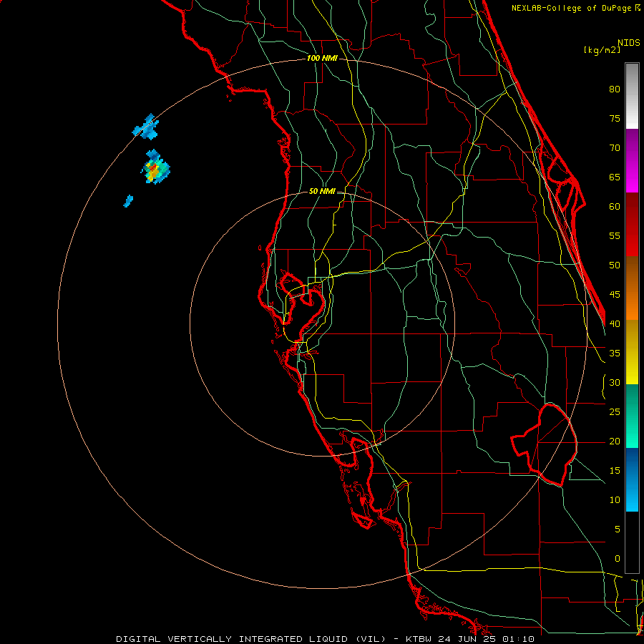Click the NIDS label above the scale
Screen dimensions: 644x644
pos(629,42)
